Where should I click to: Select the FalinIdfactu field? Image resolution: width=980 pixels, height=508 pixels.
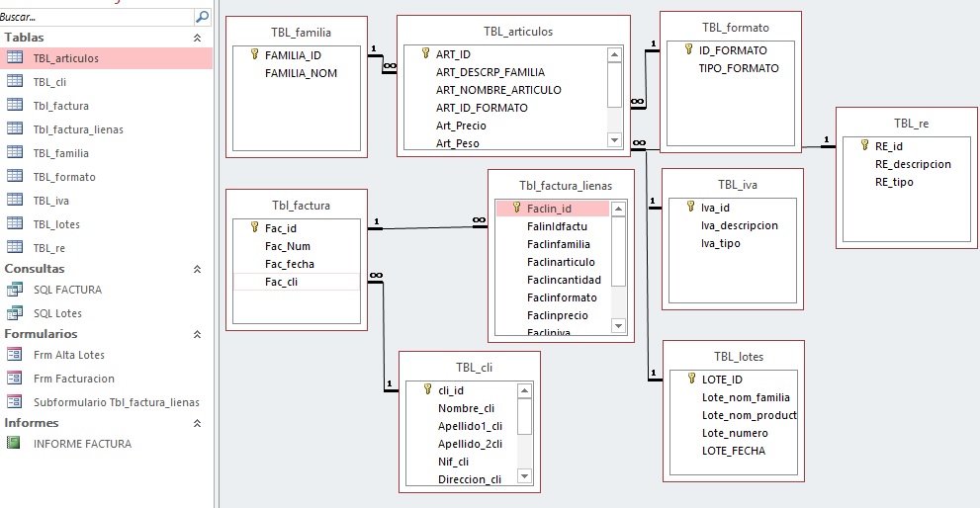click(557, 226)
